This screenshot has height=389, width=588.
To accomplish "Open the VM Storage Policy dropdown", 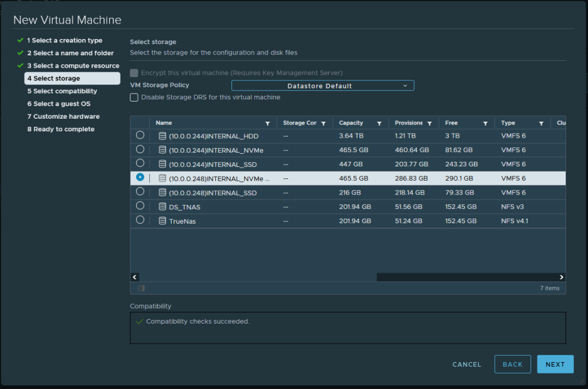I will (x=322, y=86).
